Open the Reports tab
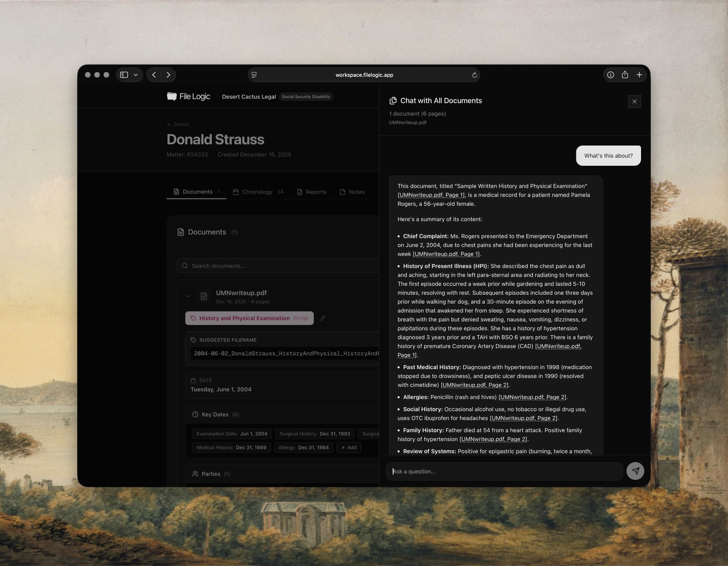The height and width of the screenshot is (566, 728). [x=311, y=192]
